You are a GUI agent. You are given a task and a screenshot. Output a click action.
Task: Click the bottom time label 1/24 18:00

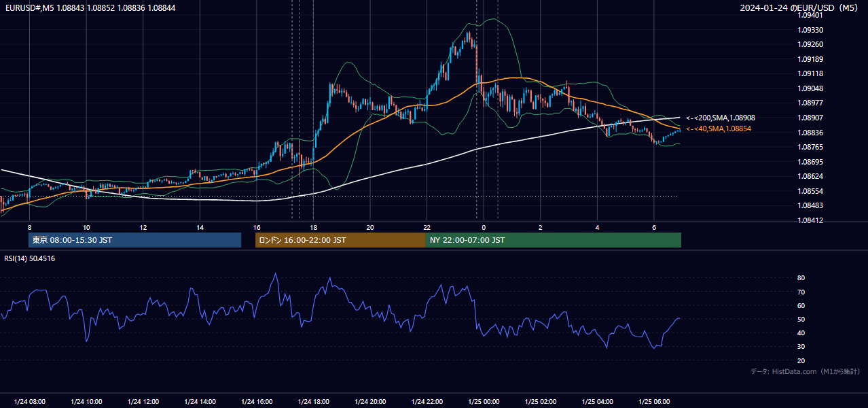pyautogui.click(x=313, y=402)
